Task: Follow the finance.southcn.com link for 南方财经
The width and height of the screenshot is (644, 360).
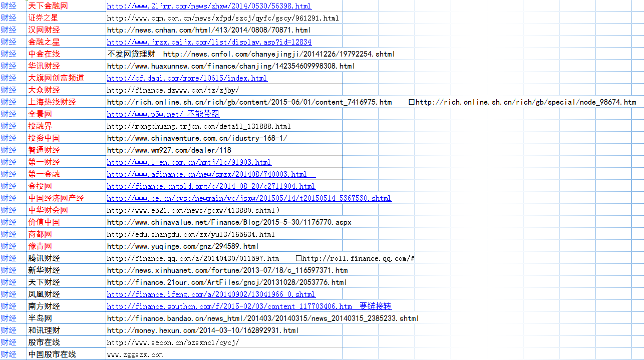Action: pos(249,306)
